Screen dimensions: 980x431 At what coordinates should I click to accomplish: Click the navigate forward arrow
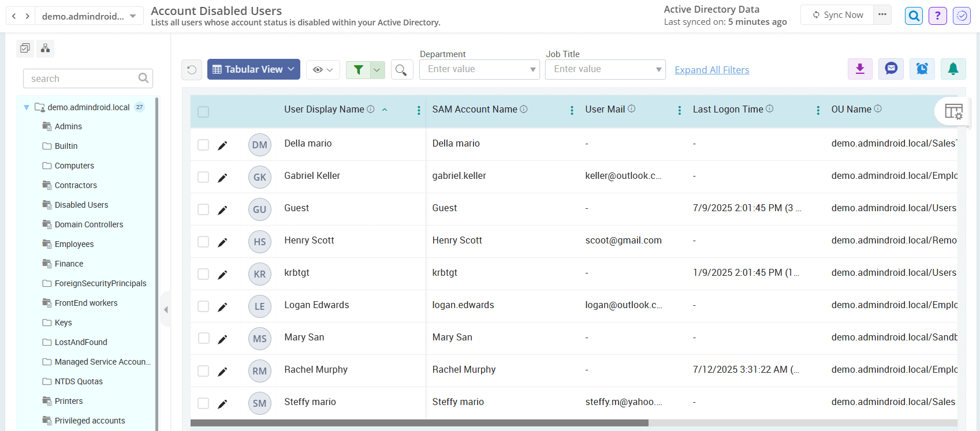coord(27,16)
